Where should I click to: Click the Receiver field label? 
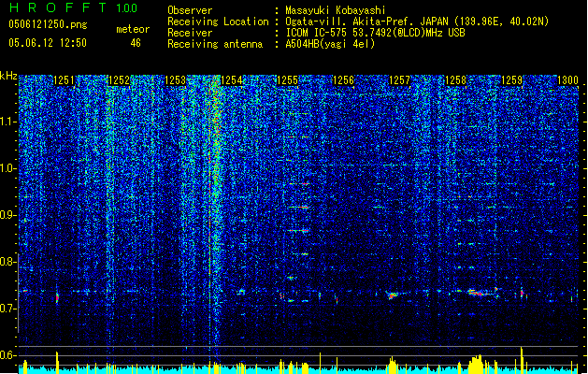(x=190, y=33)
